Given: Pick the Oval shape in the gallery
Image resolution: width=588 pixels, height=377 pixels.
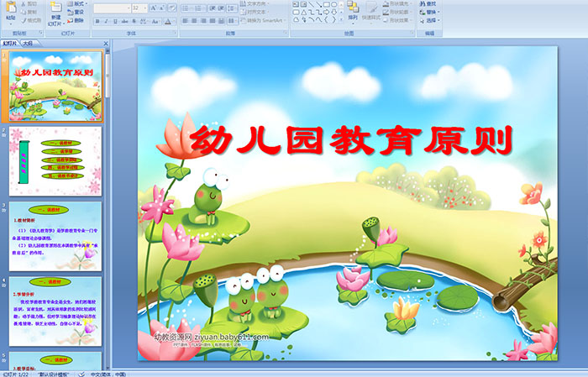Looking at the screenshot, I should pyautogui.click(x=333, y=4).
